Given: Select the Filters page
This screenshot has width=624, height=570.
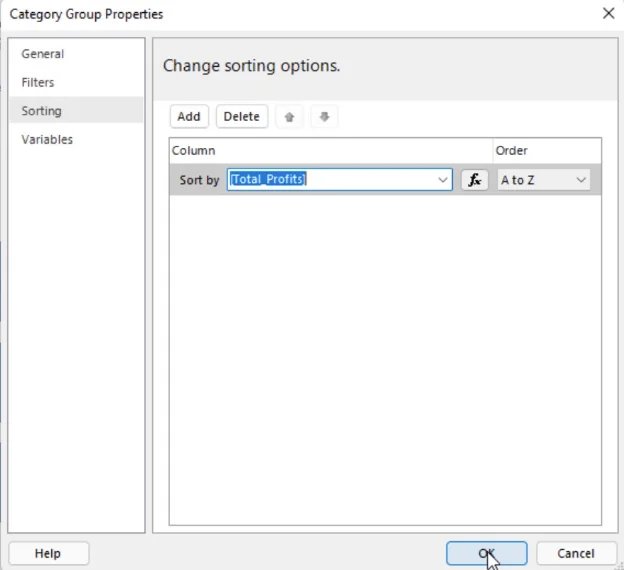Looking at the screenshot, I should point(76,82).
